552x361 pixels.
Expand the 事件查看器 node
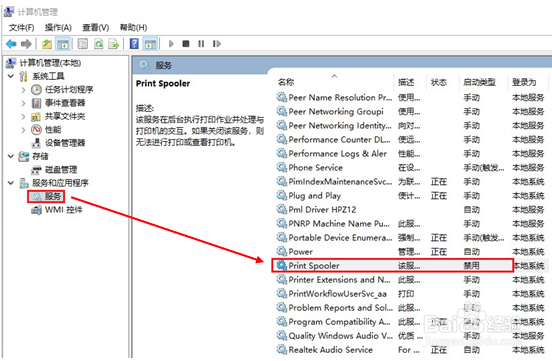[24, 103]
